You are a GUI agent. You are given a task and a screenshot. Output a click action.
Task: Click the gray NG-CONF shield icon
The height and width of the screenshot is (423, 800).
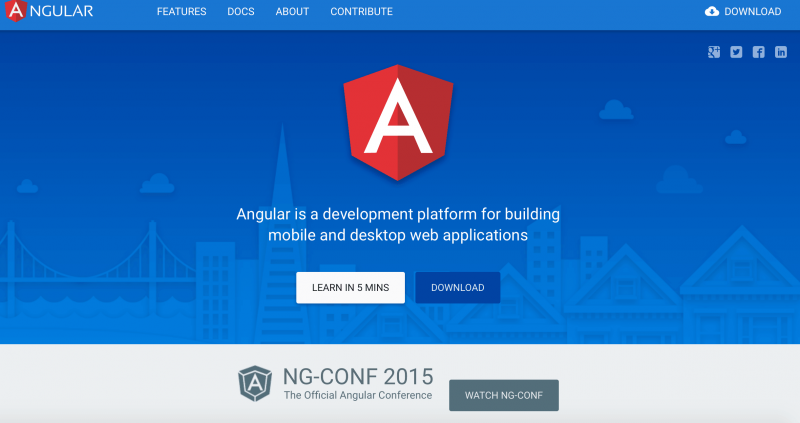[255, 384]
